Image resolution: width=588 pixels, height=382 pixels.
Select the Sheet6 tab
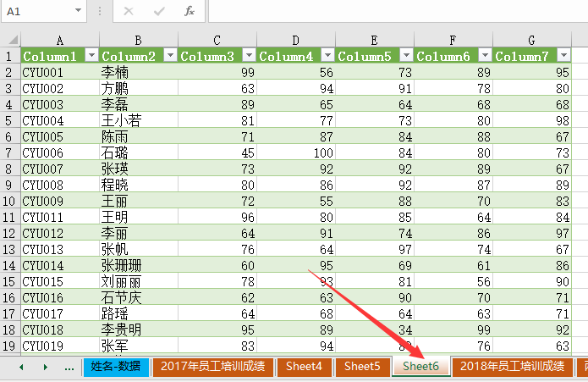pyautogui.click(x=420, y=367)
